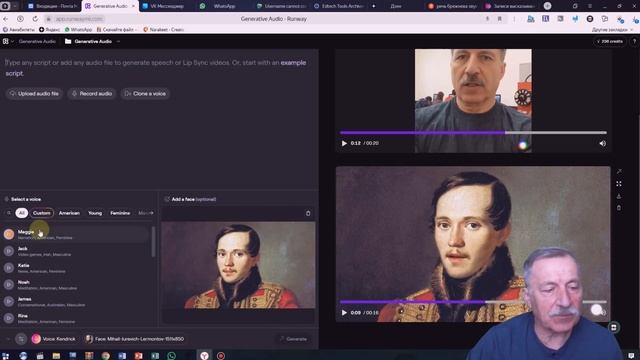Seek on the lower portrait video progress bar
Screen dimensions: 640x360
pos(473,302)
